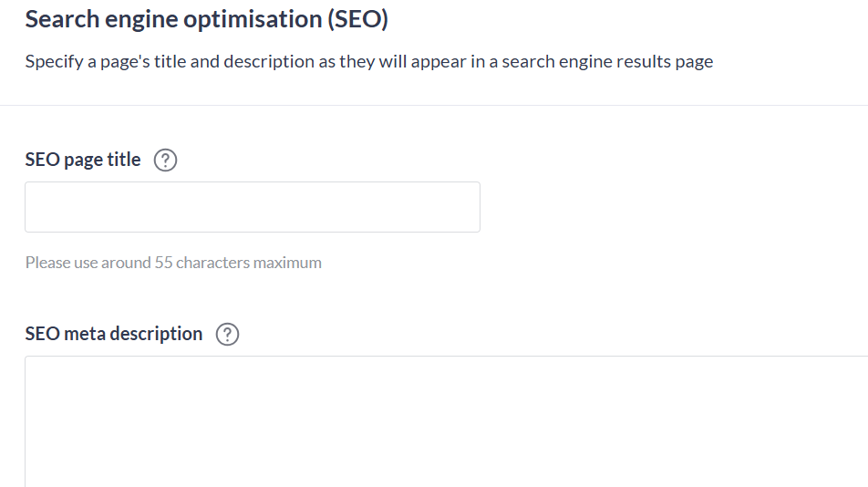868x487 pixels.
Task: Focus the SEO page title input field
Action: (252, 207)
